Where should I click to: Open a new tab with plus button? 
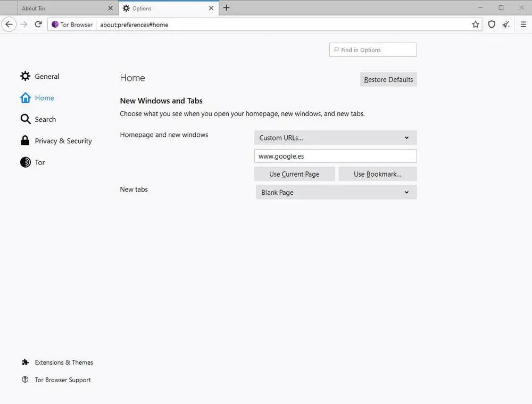[x=226, y=8]
